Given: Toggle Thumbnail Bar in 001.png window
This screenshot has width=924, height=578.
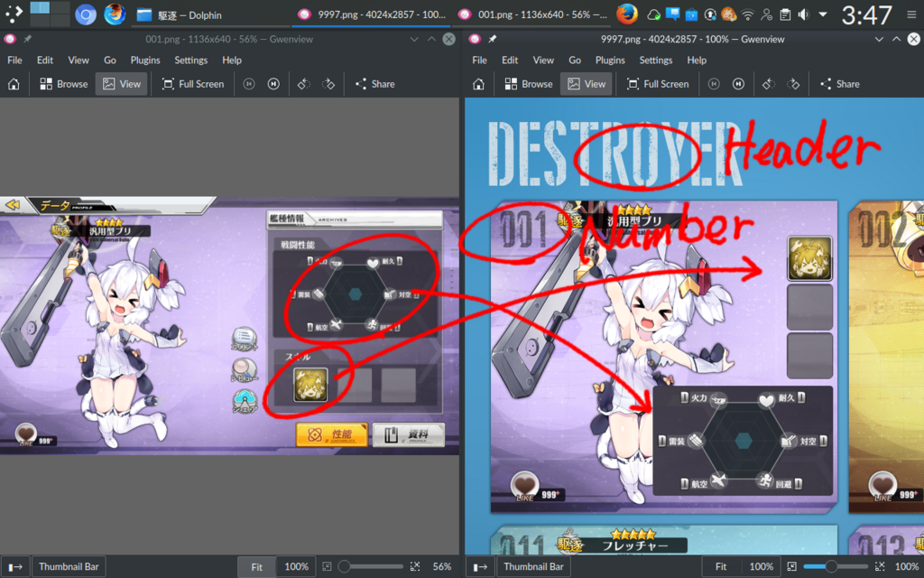Looking at the screenshot, I should click(69, 567).
